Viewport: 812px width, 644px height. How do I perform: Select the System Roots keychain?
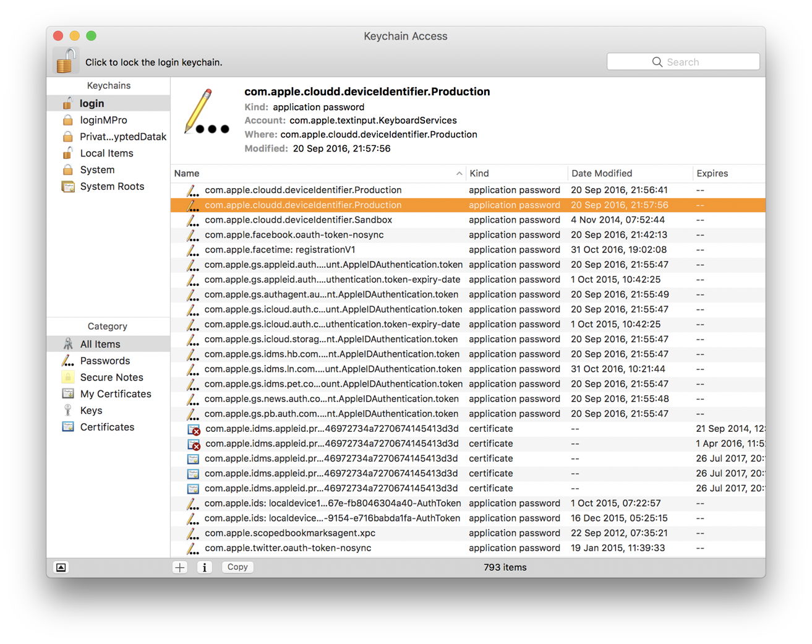click(111, 186)
